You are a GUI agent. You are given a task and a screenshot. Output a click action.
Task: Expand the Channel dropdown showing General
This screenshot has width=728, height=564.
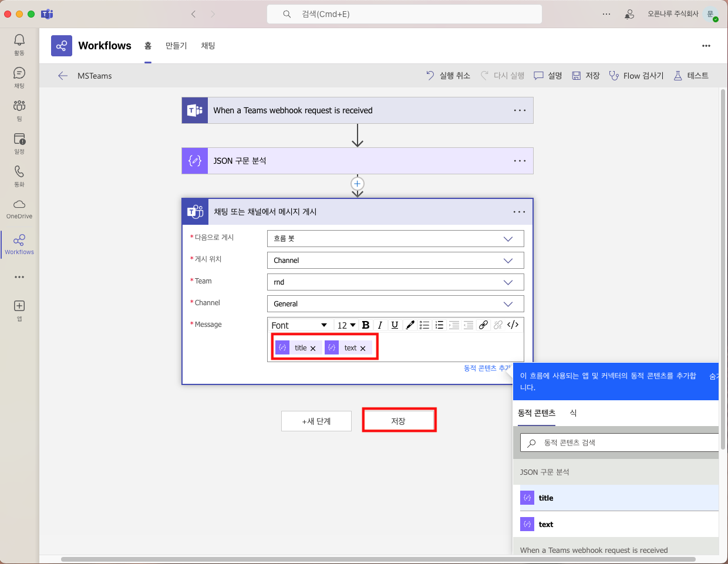(395, 304)
